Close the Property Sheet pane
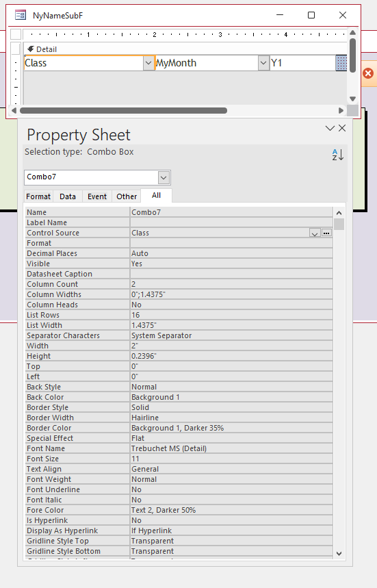 pyautogui.click(x=342, y=128)
